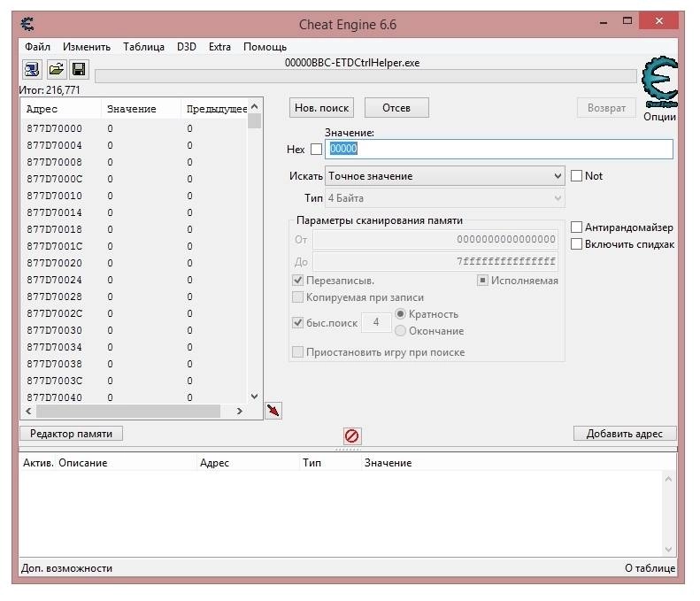Select address row 877D7003C
The image size is (700, 601).
(x=134, y=381)
